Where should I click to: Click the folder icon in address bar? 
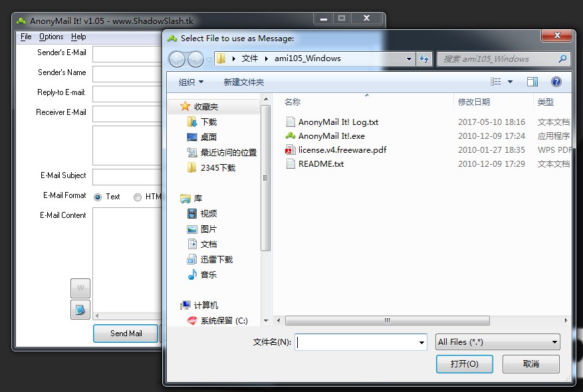221,58
